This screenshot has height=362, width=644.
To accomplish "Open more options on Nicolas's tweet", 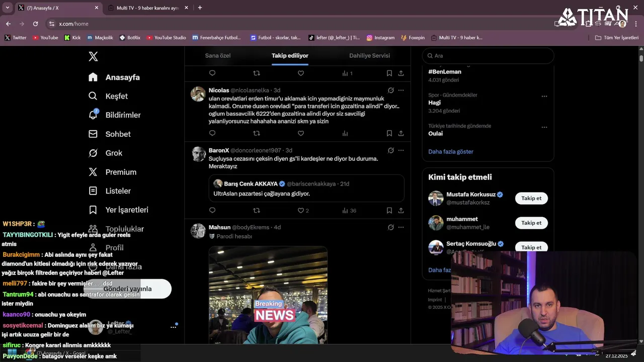I will tap(401, 90).
